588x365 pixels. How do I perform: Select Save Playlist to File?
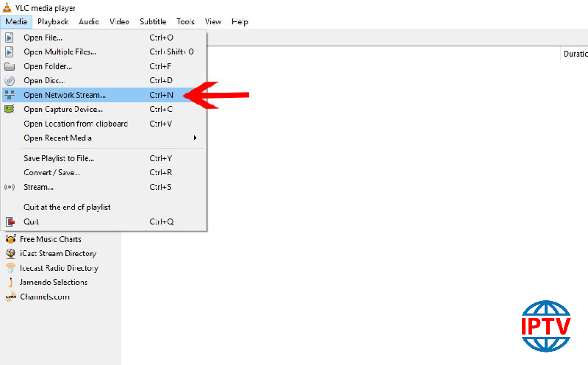(x=59, y=158)
